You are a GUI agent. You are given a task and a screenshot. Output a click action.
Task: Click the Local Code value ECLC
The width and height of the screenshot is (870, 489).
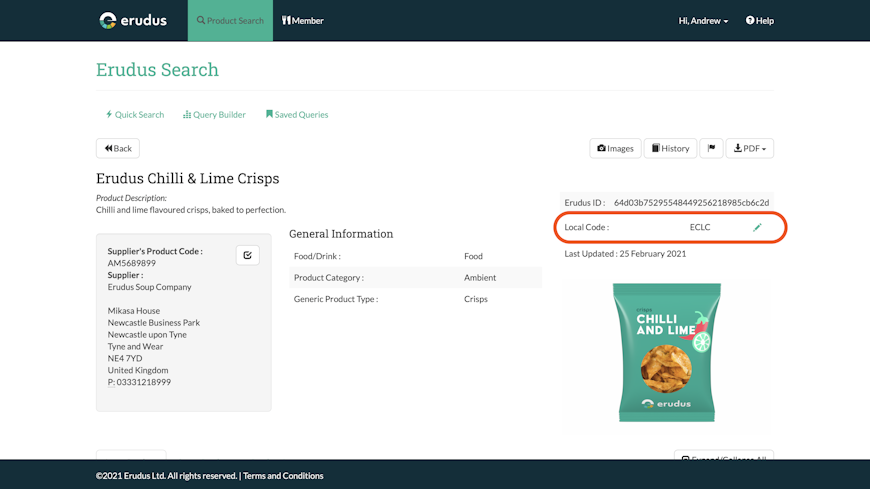pyautogui.click(x=700, y=227)
